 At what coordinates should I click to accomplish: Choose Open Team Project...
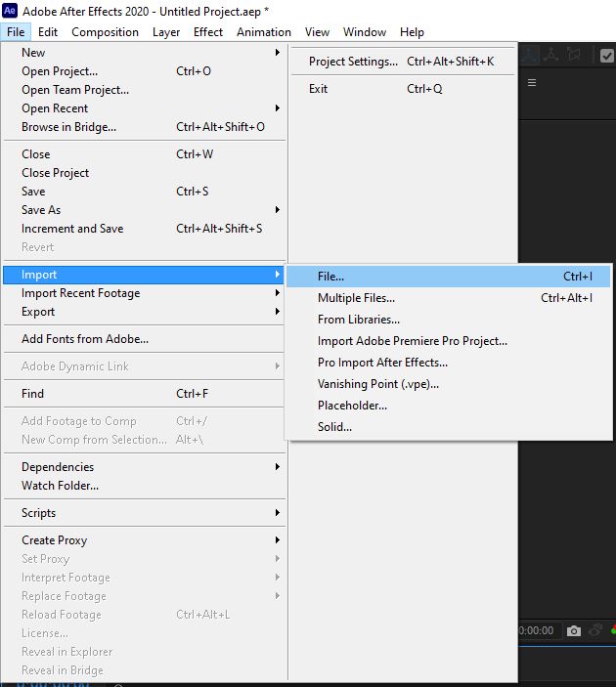(x=144, y=90)
